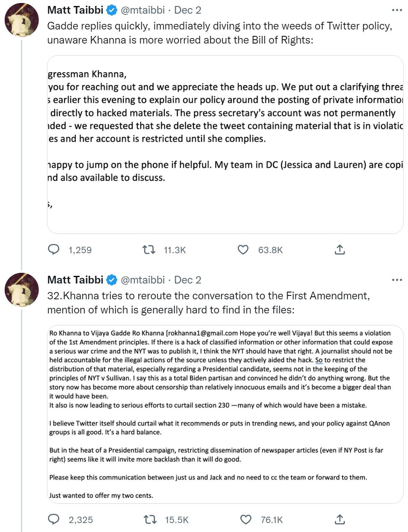Reply to tweet 32 about Khanna
Image resolution: width=408 pixels, height=532 pixels.
(53, 519)
